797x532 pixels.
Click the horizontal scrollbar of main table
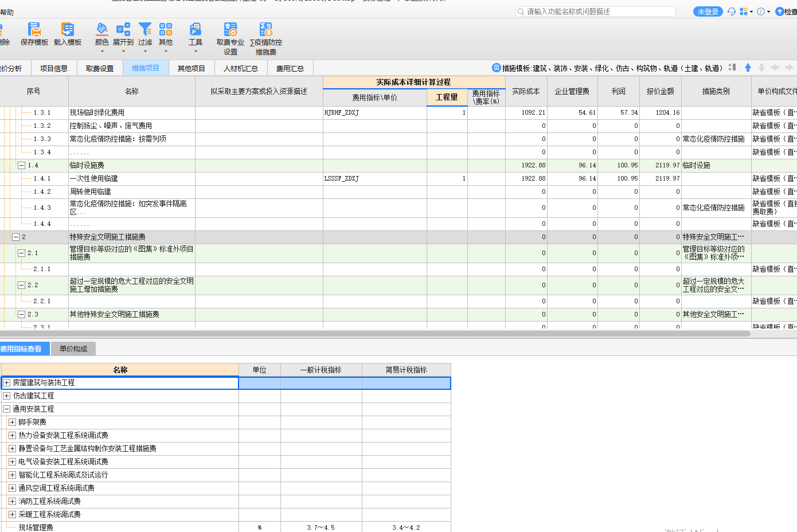point(375,333)
